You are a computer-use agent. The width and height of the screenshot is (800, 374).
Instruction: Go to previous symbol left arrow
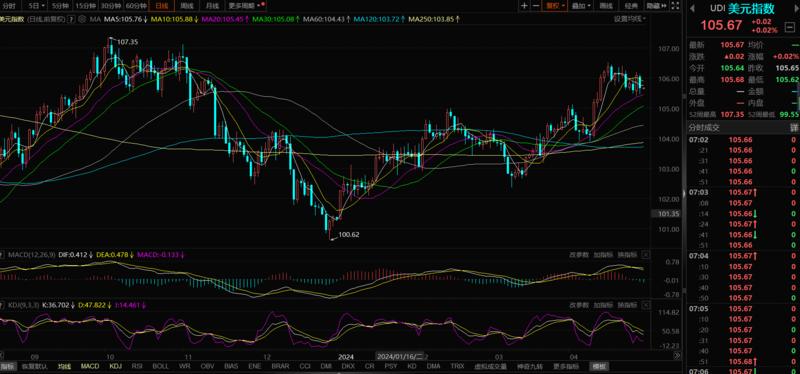click(x=693, y=9)
